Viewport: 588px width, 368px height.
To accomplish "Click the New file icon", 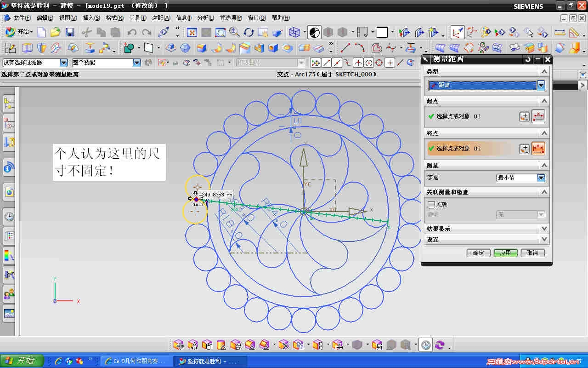I will (42, 32).
